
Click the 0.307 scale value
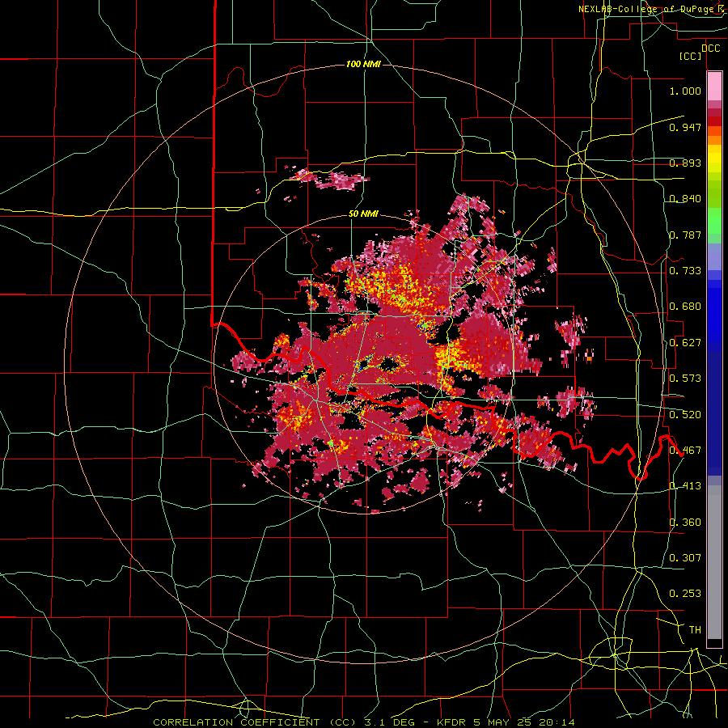pos(685,558)
